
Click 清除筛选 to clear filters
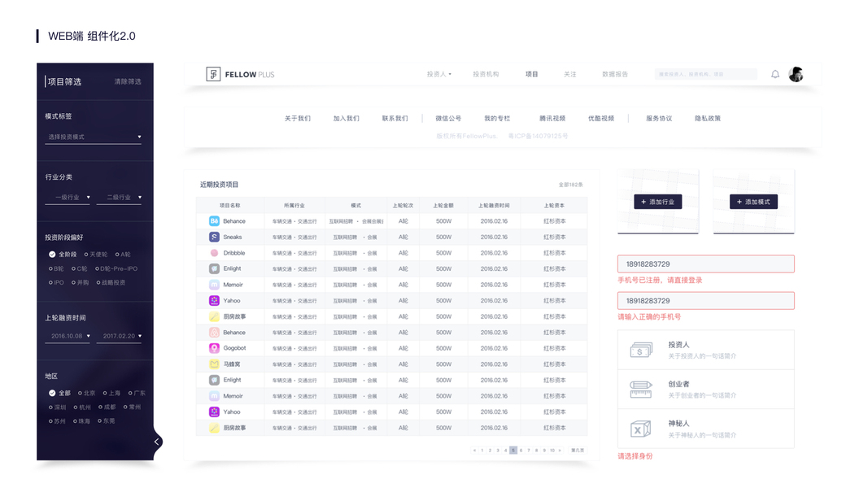pyautogui.click(x=128, y=81)
